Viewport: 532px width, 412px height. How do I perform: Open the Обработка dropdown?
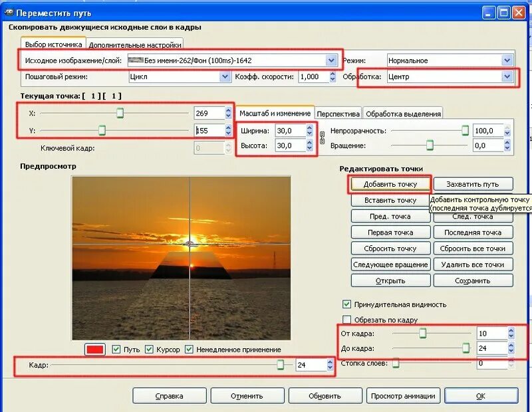coord(450,76)
